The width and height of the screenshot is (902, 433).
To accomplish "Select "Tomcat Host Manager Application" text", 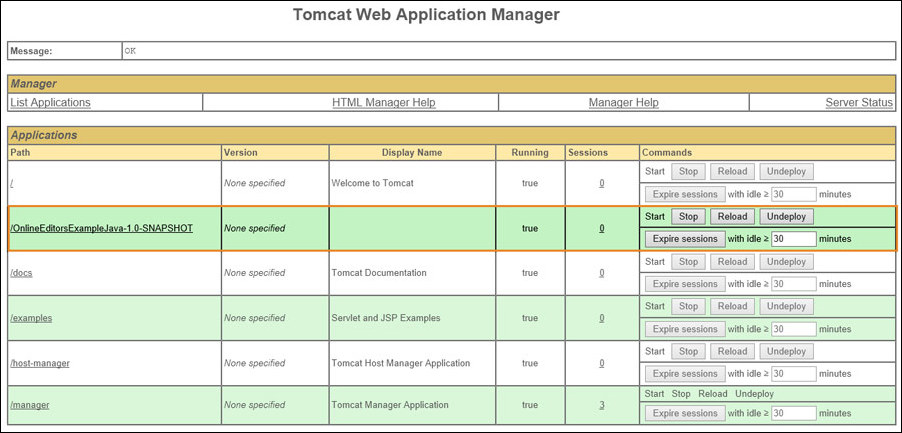I will click(401, 363).
